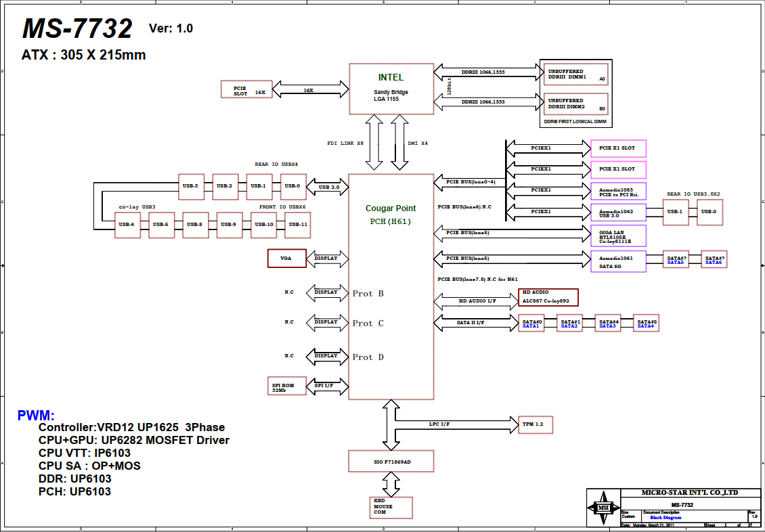Select 'Controller:VRD12 UP1625 3Phase' line
Viewport: 765px width, 532px height.
pos(132,428)
